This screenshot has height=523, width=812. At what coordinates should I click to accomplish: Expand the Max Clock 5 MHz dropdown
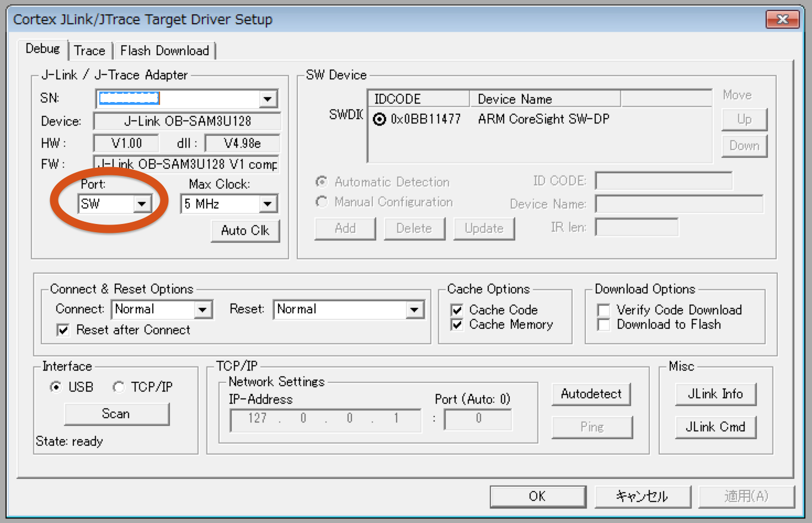pyautogui.click(x=268, y=204)
